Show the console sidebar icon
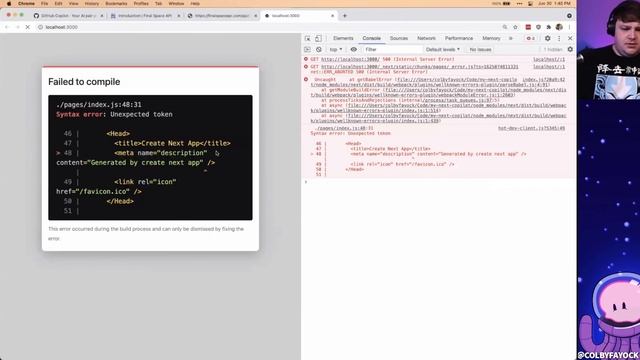640x360 pixels. click(307, 49)
